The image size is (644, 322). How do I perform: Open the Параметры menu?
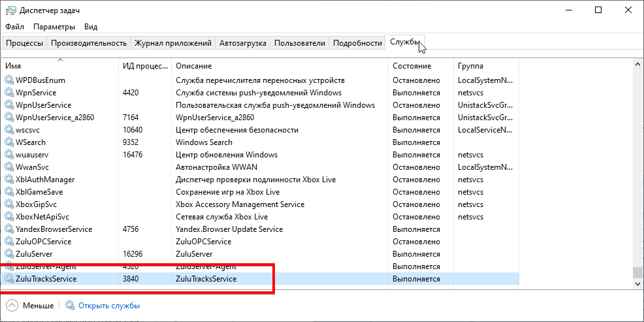point(54,27)
